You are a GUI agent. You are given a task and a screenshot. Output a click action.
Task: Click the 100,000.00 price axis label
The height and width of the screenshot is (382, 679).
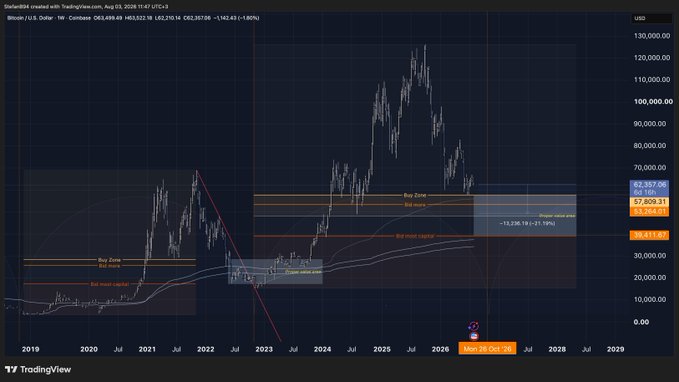(x=653, y=101)
